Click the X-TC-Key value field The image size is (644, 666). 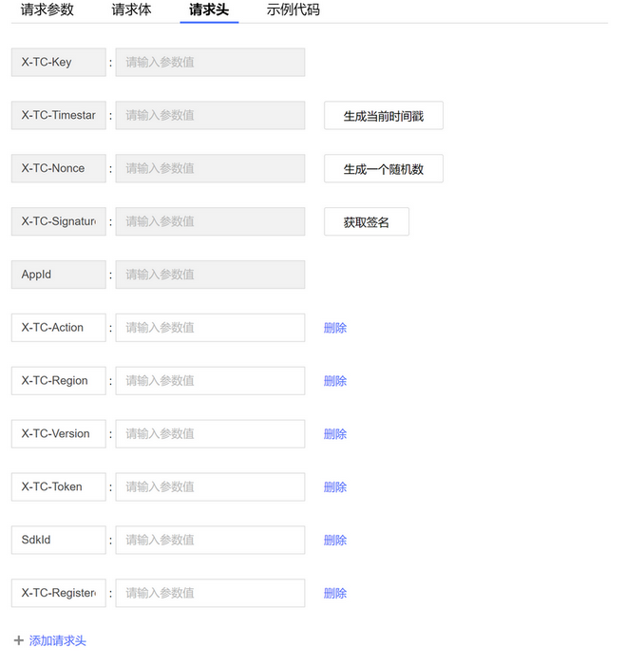[210, 62]
